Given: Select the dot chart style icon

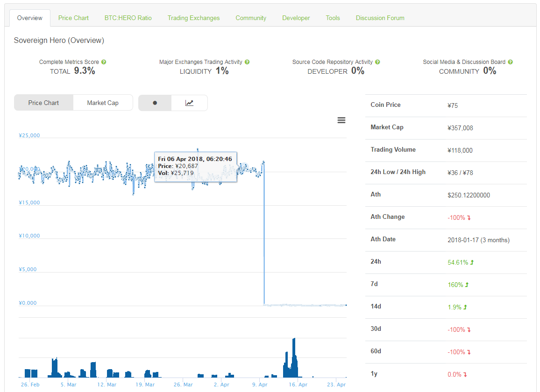Looking at the screenshot, I should [x=155, y=103].
